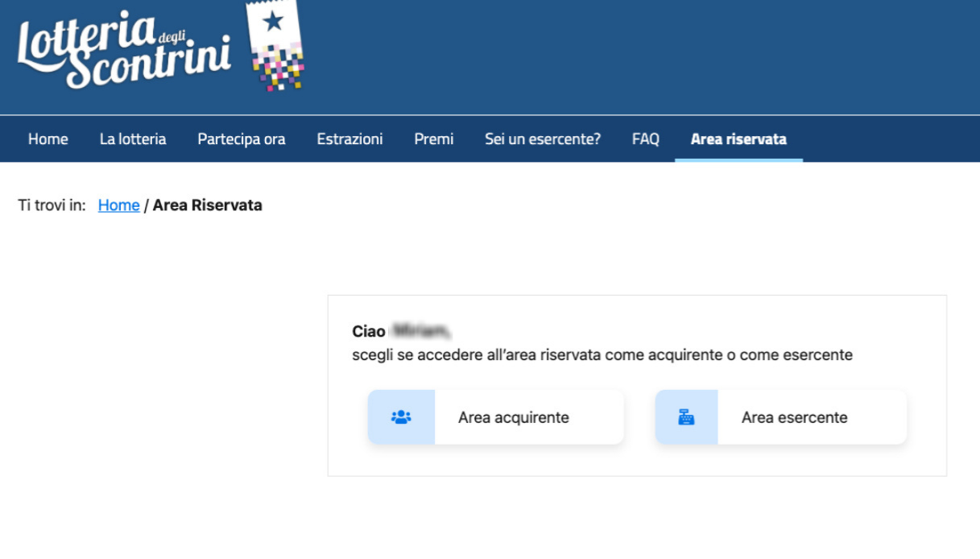Open the Home menu item in navigation bar

point(48,139)
